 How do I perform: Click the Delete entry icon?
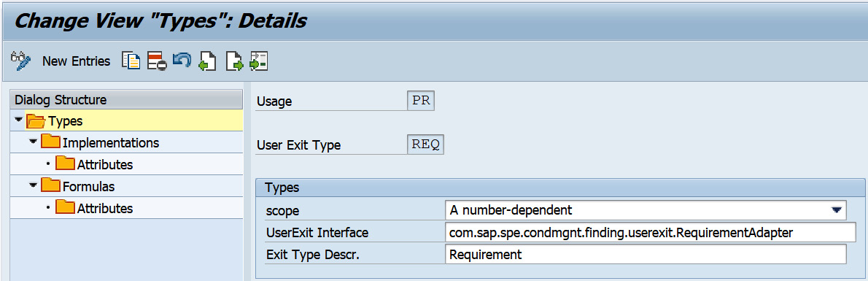click(x=157, y=61)
